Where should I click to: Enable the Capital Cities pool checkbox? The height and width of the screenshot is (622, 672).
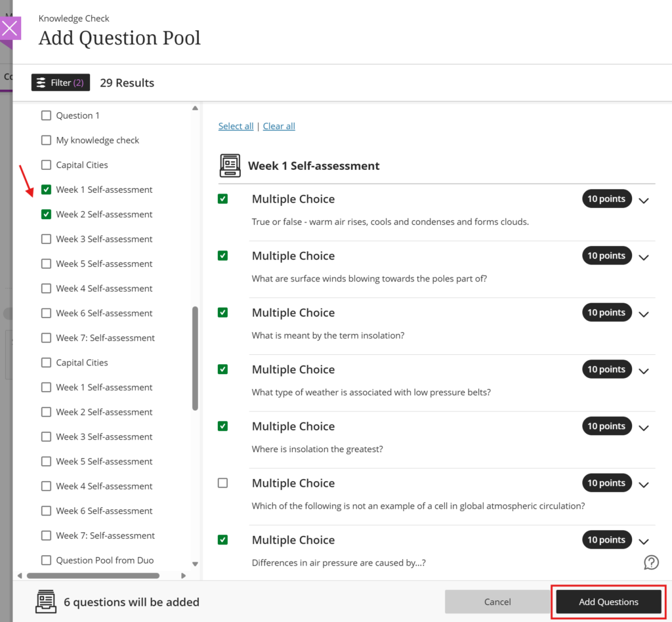(46, 165)
